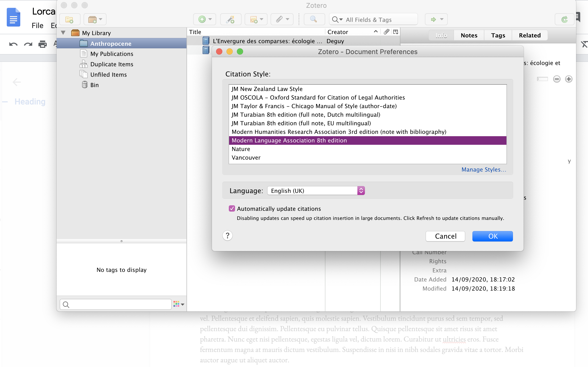Click the Advanced Search magnifier icon
The width and height of the screenshot is (588, 367).
pos(314,19)
